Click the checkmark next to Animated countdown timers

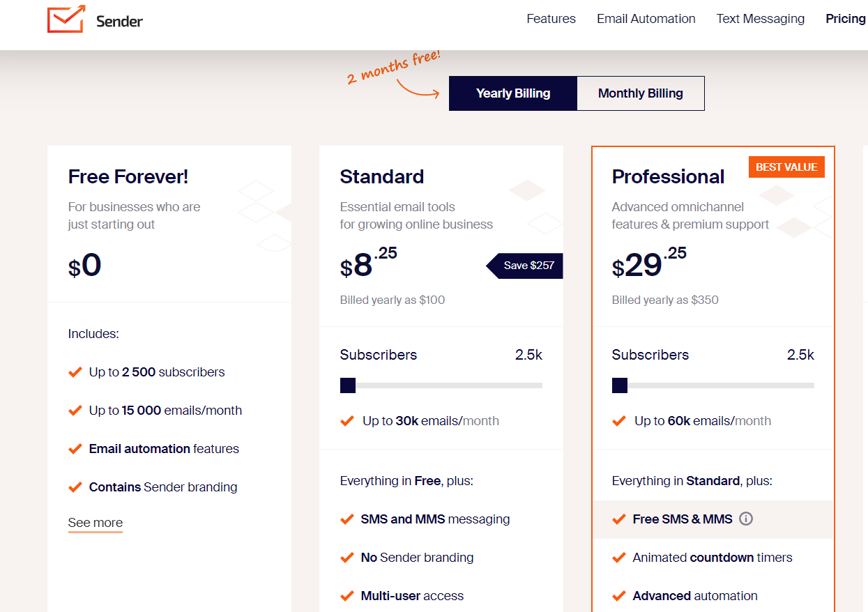[x=618, y=558]
